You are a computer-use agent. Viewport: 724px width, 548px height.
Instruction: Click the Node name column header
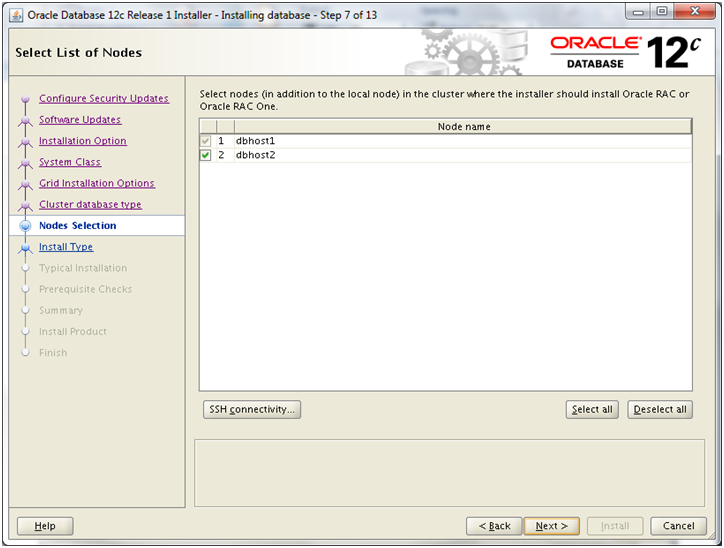(x=463, y=126)
